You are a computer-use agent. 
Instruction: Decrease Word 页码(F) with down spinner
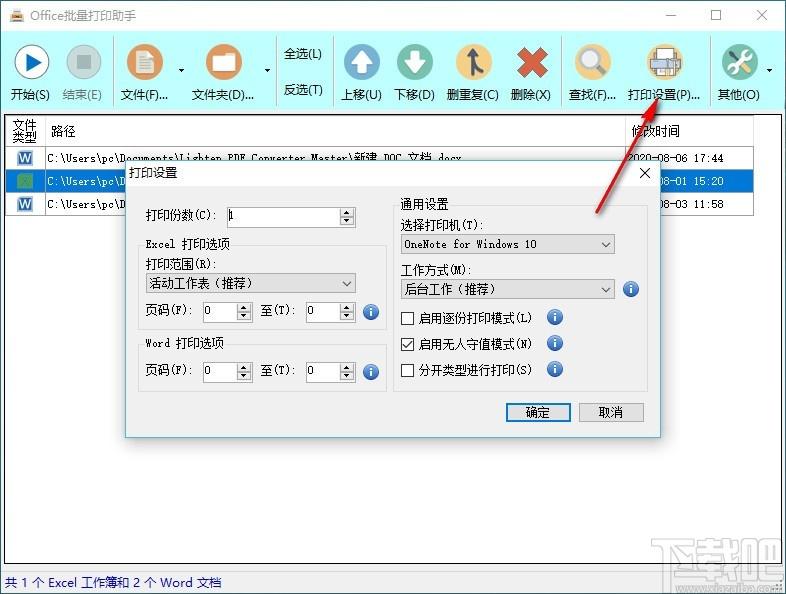[x=244, y=376]
